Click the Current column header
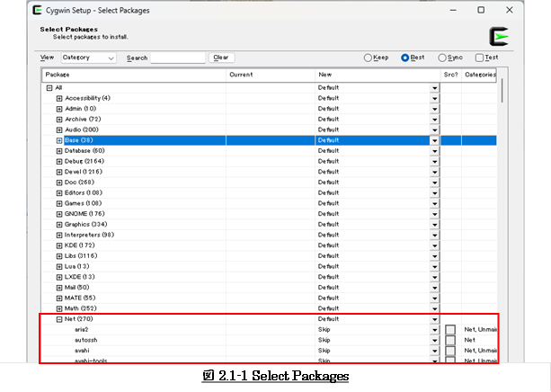 (x=271, y=75)
